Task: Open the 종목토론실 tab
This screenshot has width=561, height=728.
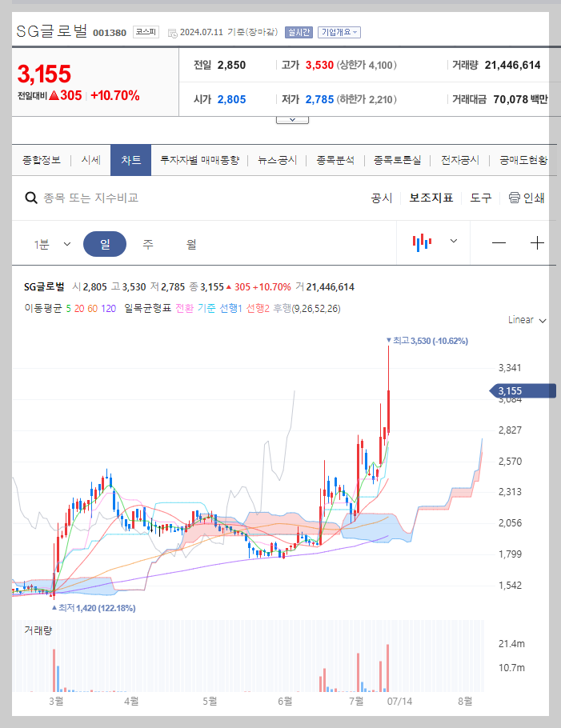Action: click(398, 160)
